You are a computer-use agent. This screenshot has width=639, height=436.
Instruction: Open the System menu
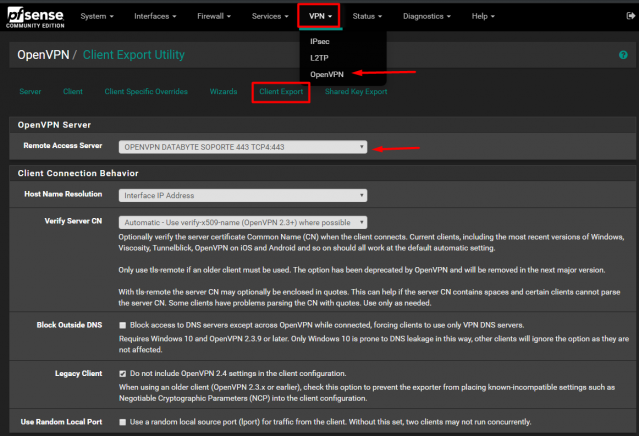click(x=97, y=16)
